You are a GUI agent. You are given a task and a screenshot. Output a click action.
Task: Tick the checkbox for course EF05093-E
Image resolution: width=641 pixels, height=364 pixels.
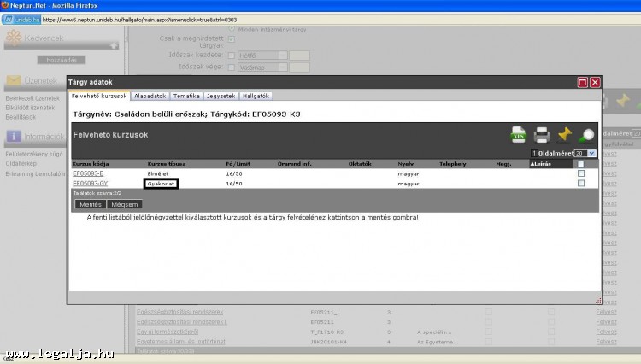click(x=581, y=173)
